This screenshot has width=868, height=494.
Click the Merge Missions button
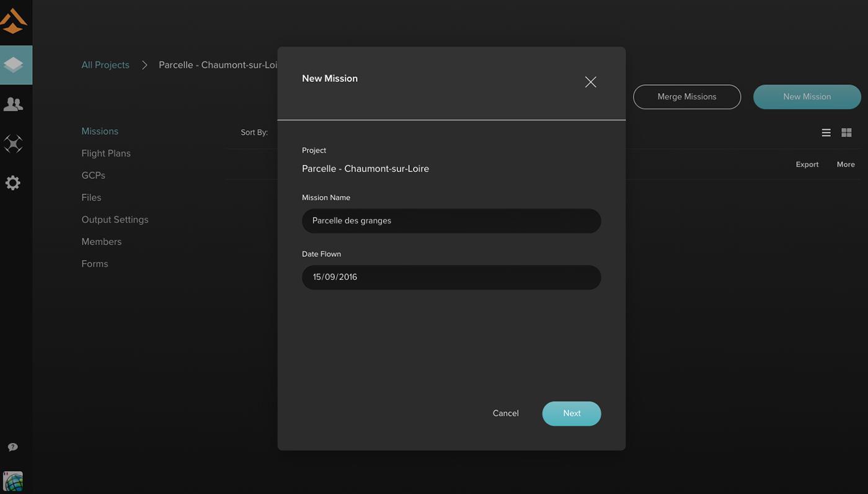click(687, 97)
